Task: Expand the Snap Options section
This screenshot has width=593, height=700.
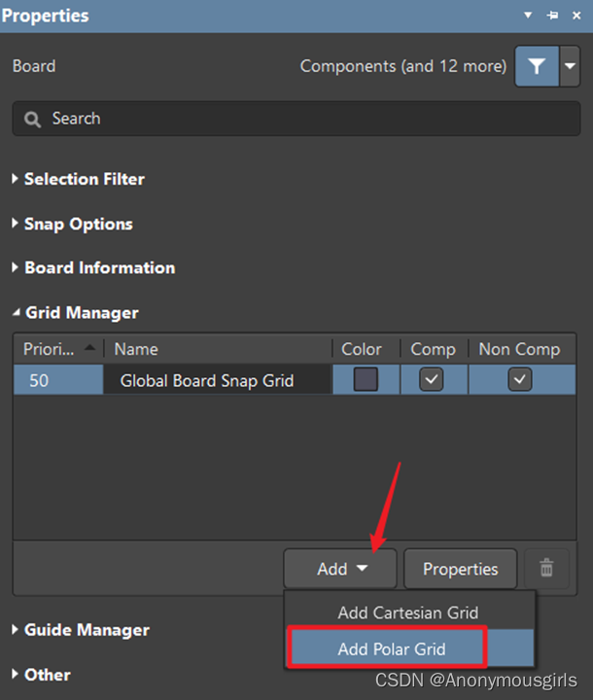Action: click(x=78, y=224)
